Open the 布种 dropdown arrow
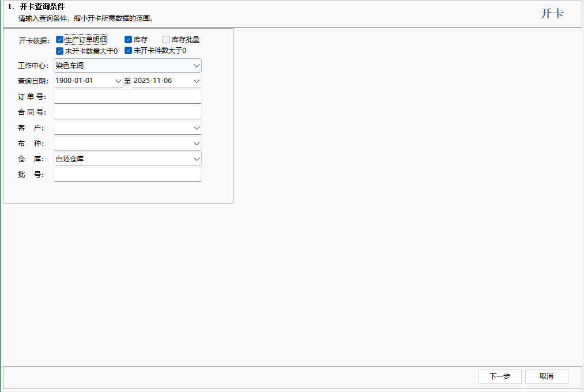 (197, 144)
